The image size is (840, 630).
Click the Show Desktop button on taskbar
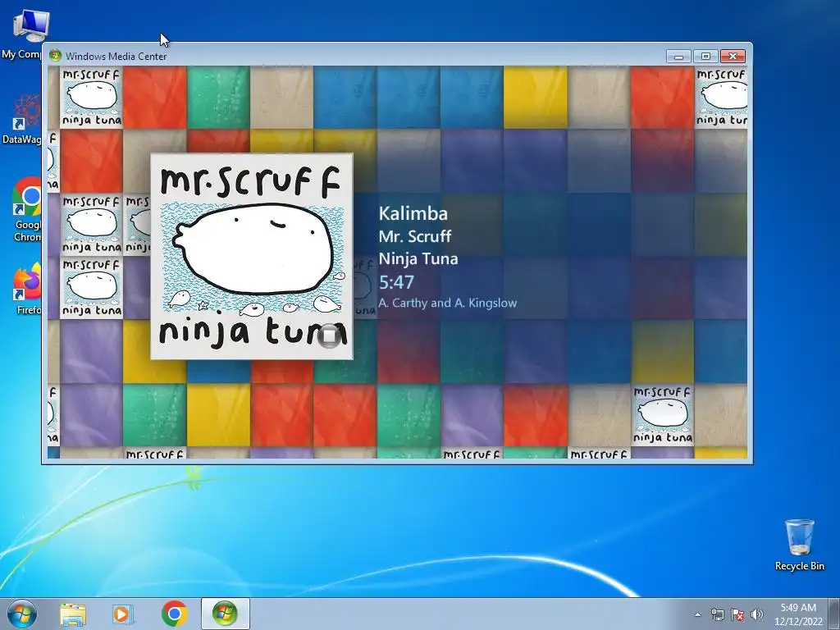835,614
